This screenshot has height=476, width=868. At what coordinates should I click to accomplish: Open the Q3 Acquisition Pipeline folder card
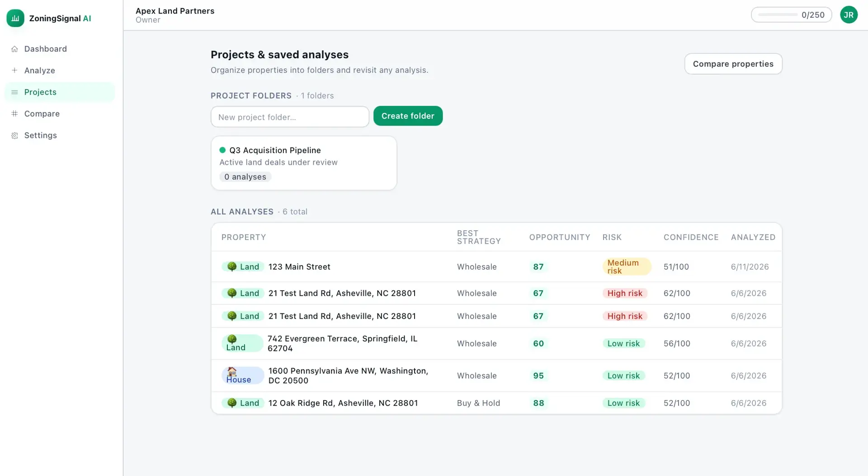[x=304, y=163]
